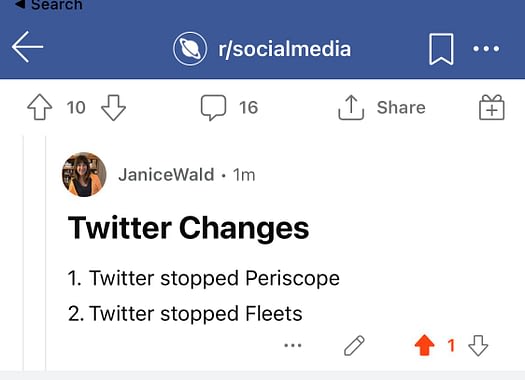View JaniceWald's profile avatar

pos(84,174)
